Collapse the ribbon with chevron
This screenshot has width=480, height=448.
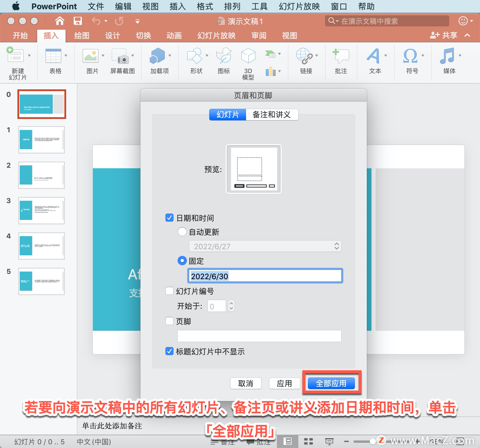tap(467, 35)
